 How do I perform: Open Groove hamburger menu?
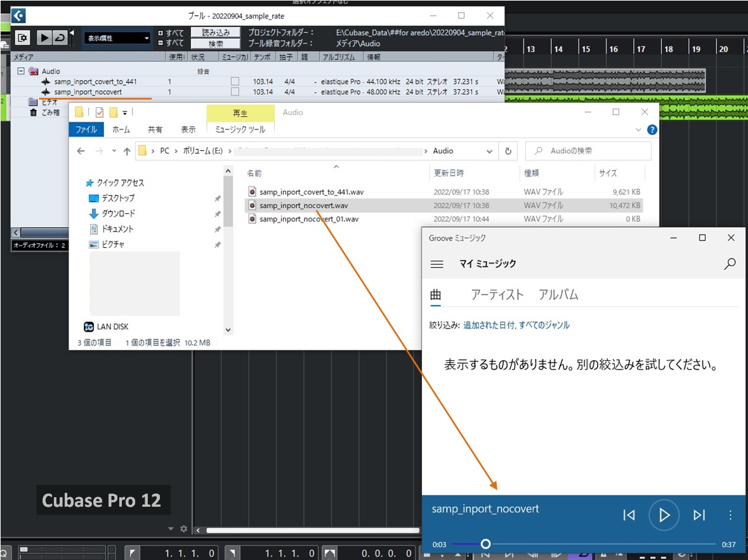click(437, 264)
